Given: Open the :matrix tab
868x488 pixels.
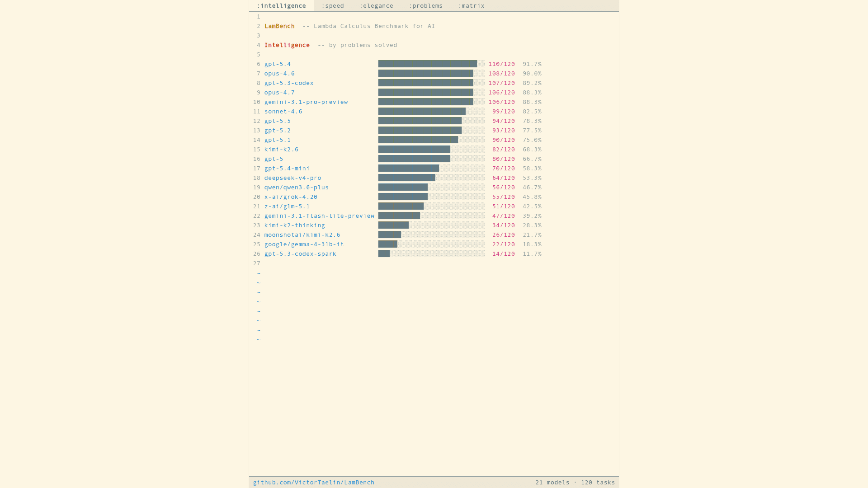Looking at the screenshot, I should coord(471,6).
